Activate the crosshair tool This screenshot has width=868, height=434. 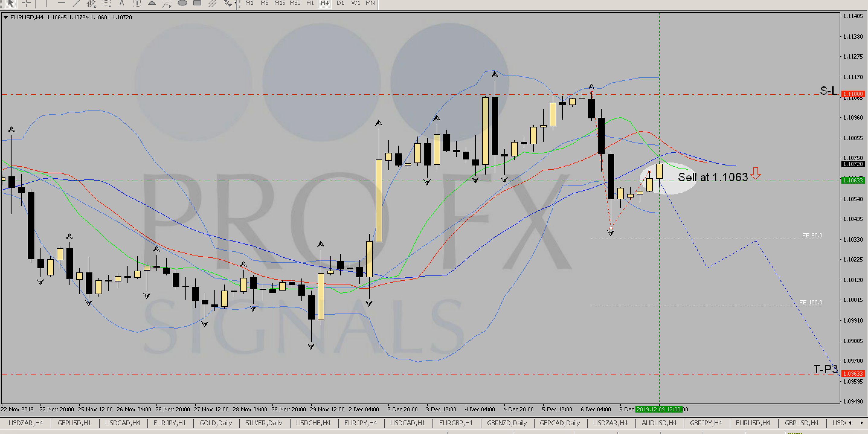click(x=26, y=3)
